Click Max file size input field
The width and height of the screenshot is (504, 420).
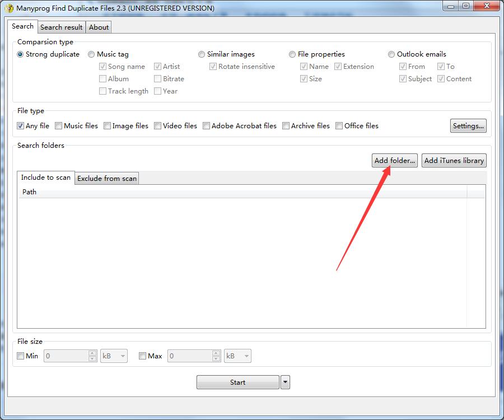[x=190, y=356]
